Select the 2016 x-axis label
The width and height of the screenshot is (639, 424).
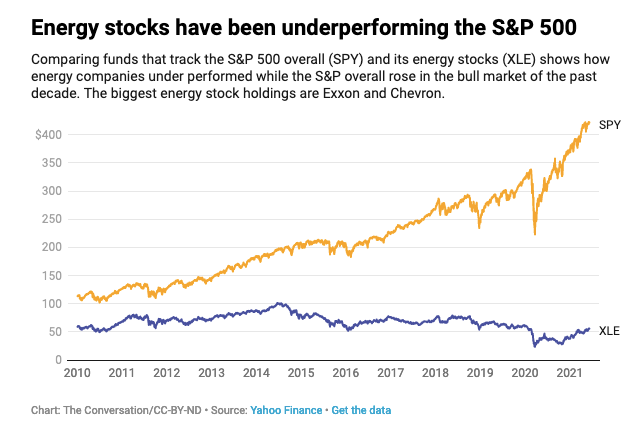click(345, 373)
